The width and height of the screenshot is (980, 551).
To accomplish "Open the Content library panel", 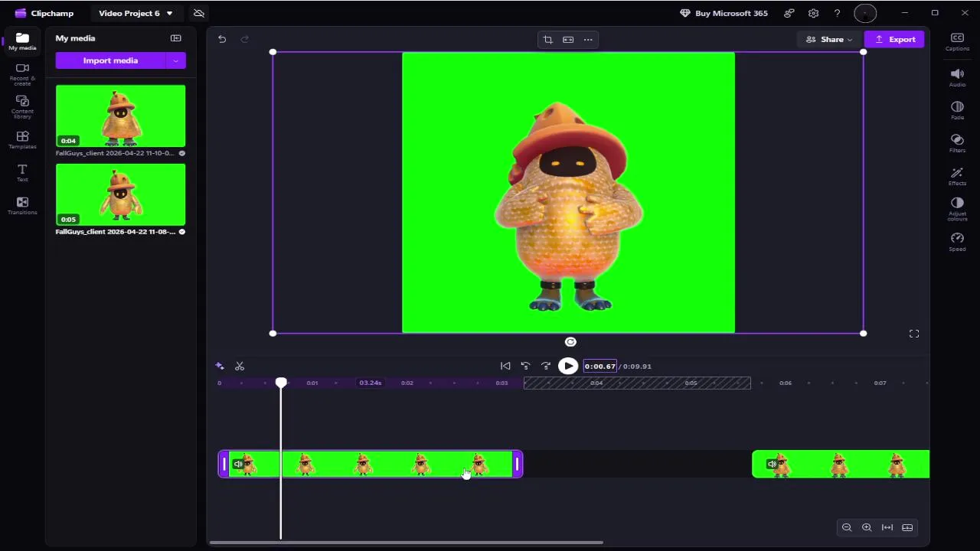I will tap(22, 107).
